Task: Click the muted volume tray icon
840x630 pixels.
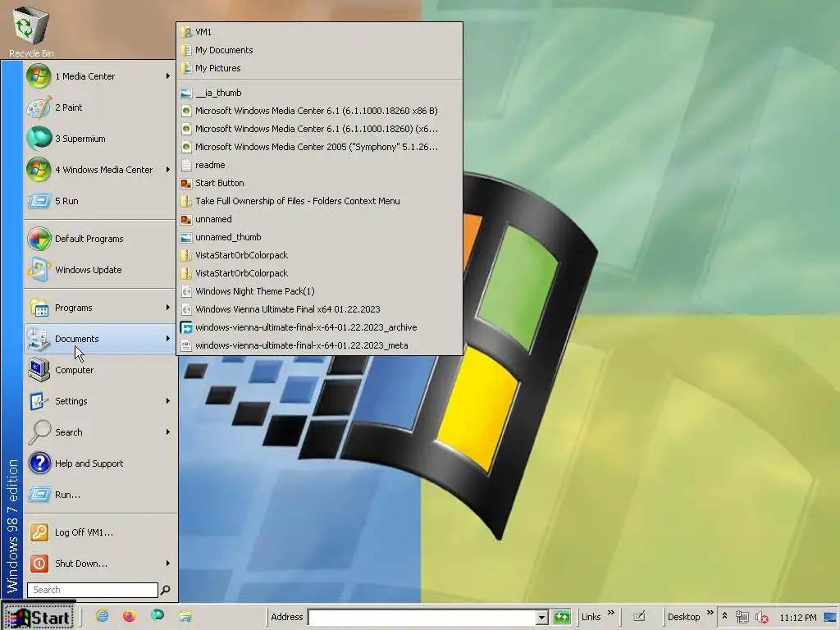Action: tap(762, 618)
